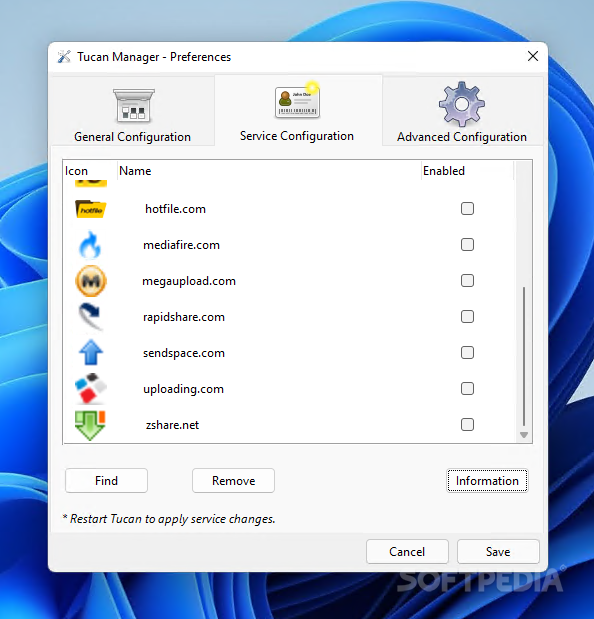Cancel the preferences dialog

pyautogui.click(x=407, y=552)
